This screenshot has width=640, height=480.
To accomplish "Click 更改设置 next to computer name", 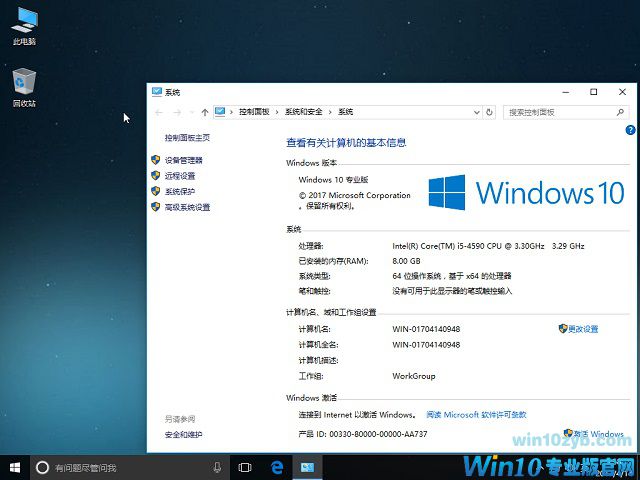I will pos(582,329).
